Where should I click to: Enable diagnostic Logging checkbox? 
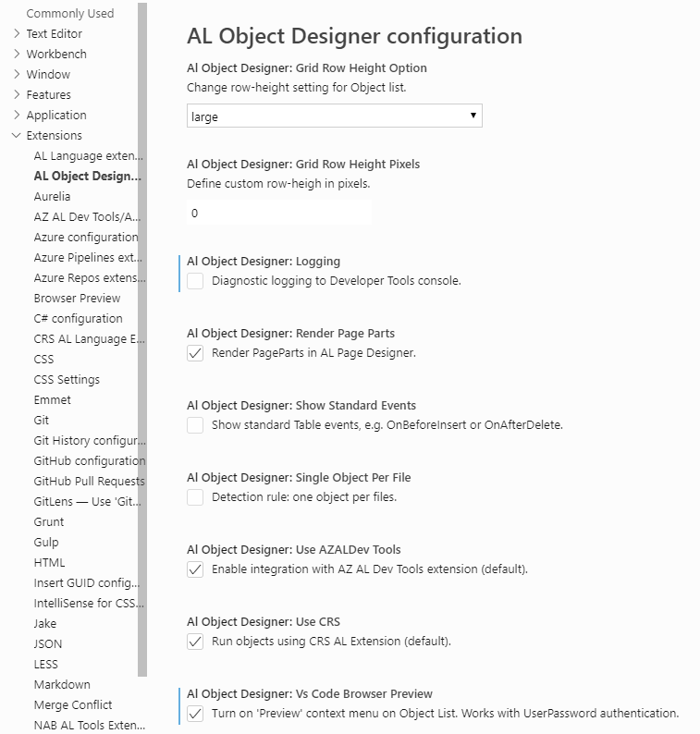[195, 281]
